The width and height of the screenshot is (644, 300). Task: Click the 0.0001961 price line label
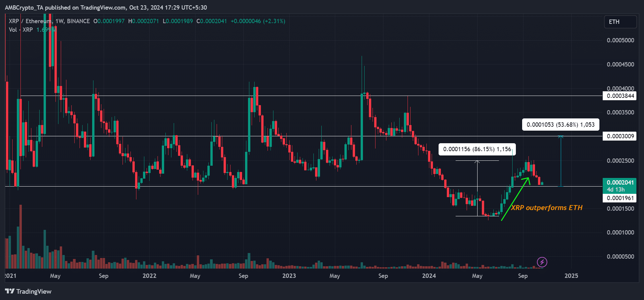620,198
